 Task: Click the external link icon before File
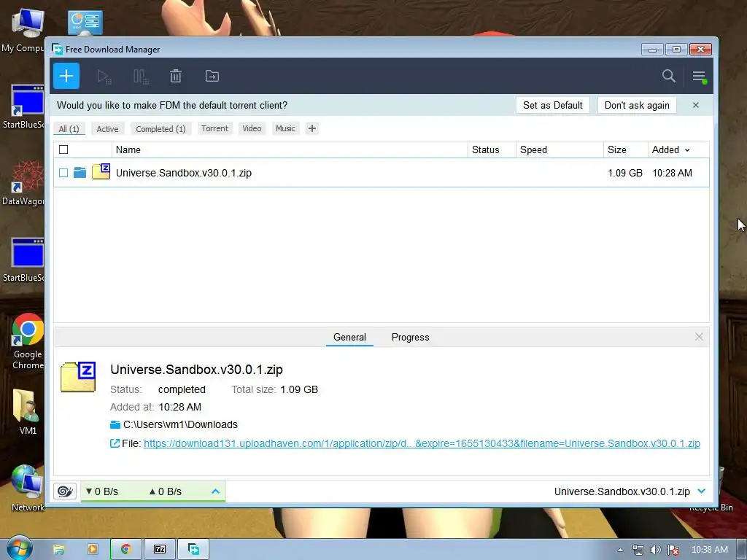pyautogui.click(x=115, y=443)
